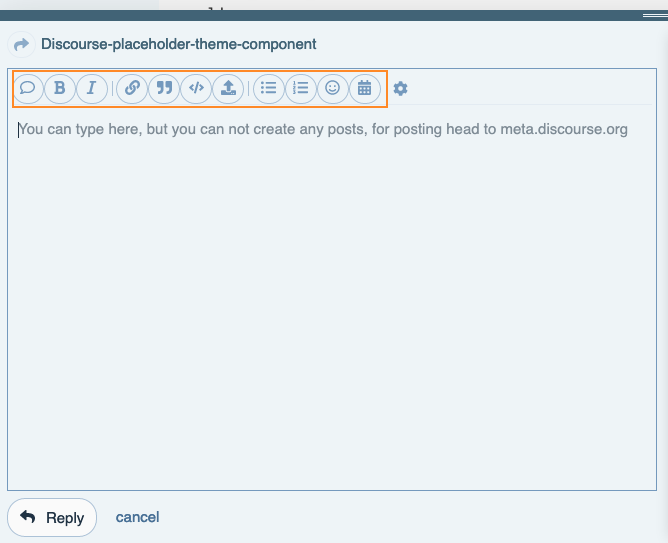Start a bulleted list
The image size is (668, 543).
tap(268, 88)
